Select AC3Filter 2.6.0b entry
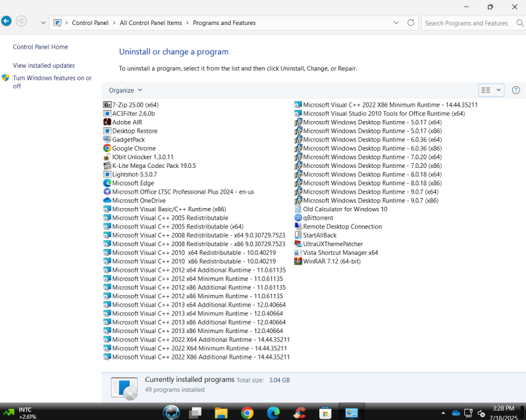Viewport: 526px width, 420px height. [x=129, y=113]
